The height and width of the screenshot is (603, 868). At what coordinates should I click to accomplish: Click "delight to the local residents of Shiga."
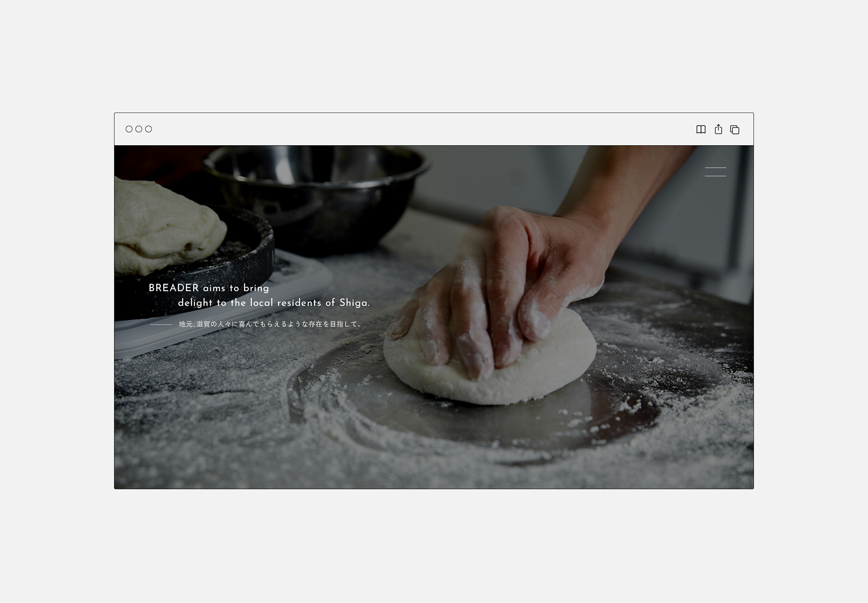(x=274, y=303)
